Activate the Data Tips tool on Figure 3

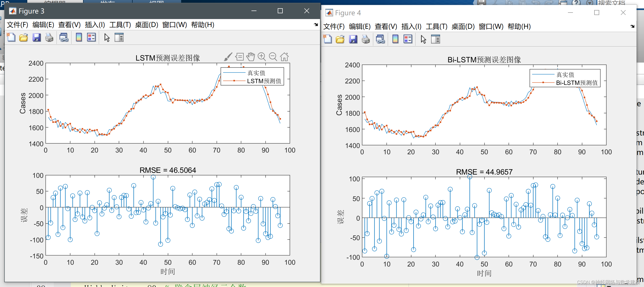coord(239,57)
